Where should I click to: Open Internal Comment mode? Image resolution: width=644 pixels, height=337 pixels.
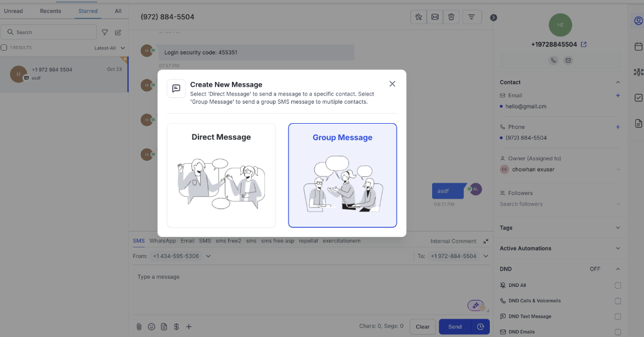coord(453,241)
